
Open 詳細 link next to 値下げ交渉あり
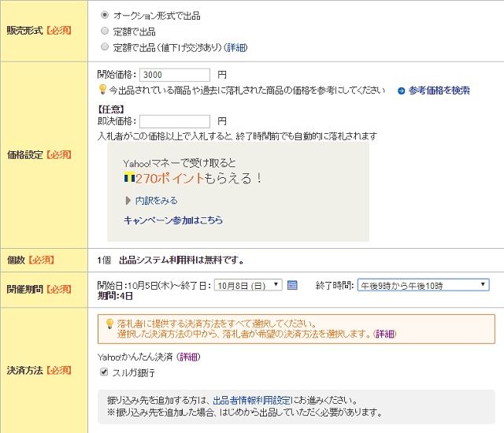pyautogui.click(x=235, y=47)
